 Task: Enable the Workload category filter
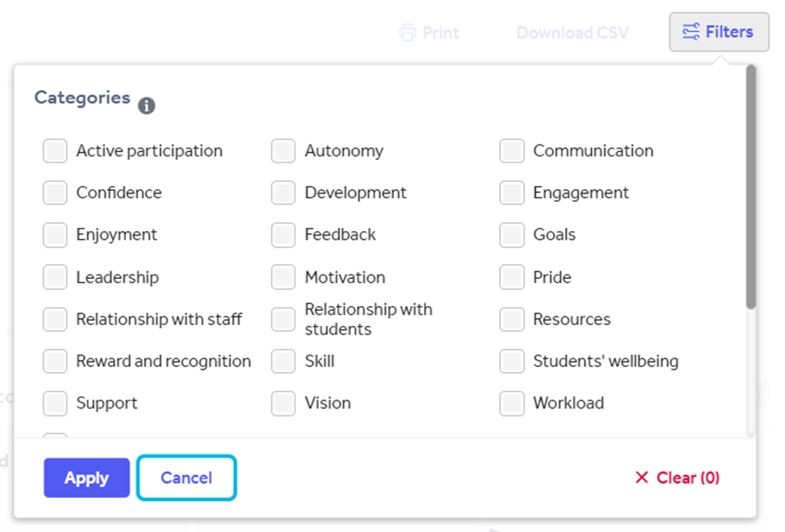(x=511, y=403)
